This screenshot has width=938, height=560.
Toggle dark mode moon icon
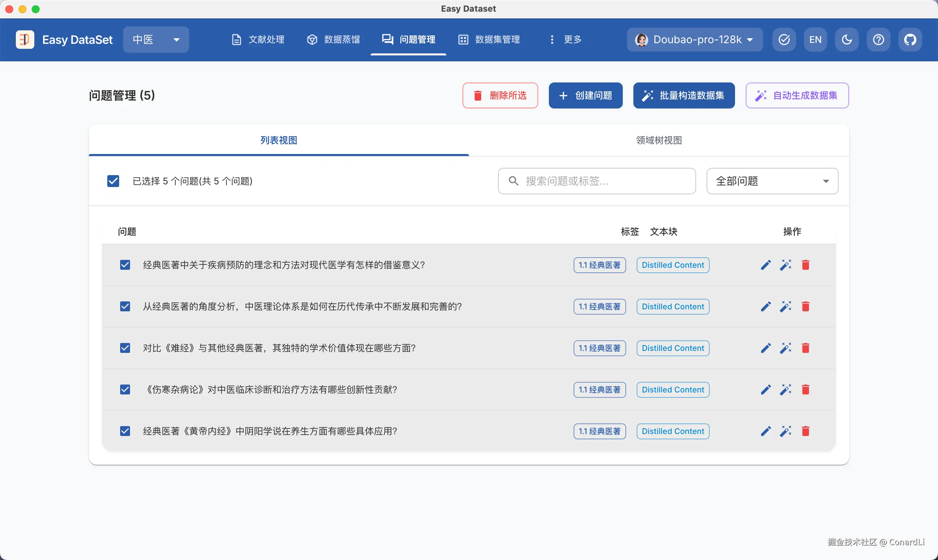point(847,40)
